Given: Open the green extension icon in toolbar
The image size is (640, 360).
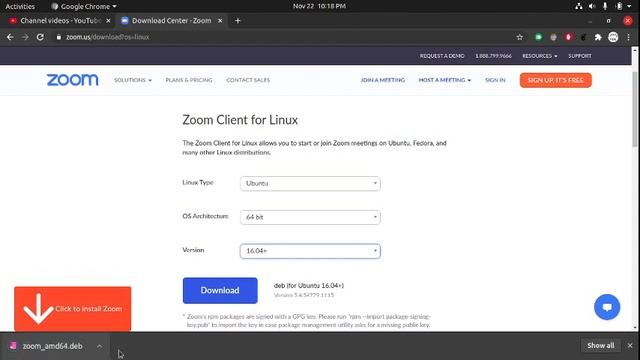Looking at the screenshot, I should 538,37.
